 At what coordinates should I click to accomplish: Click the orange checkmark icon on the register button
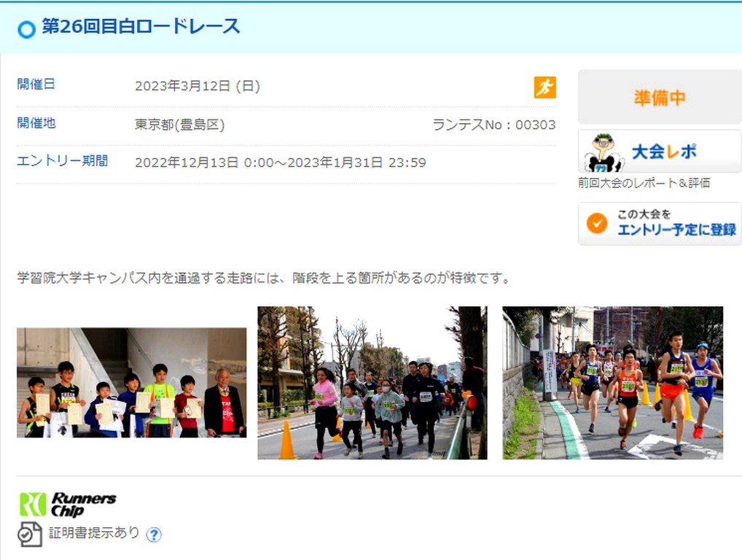[x=597, y=223]
